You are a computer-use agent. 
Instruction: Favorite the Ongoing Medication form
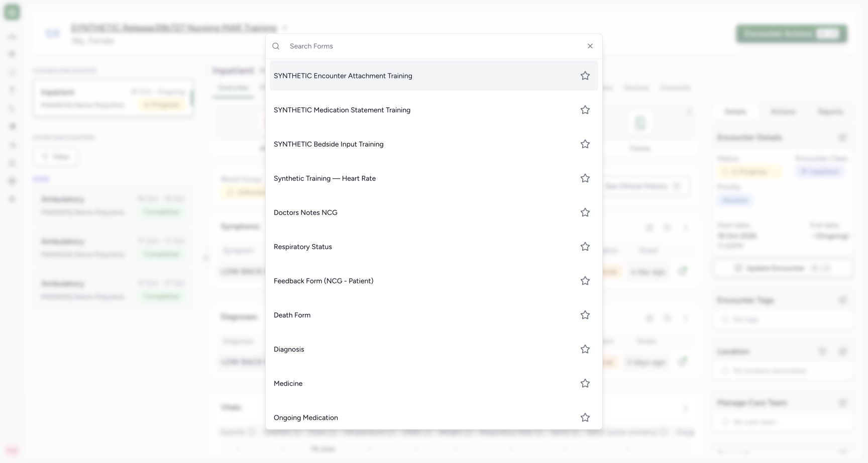point(585,418)
